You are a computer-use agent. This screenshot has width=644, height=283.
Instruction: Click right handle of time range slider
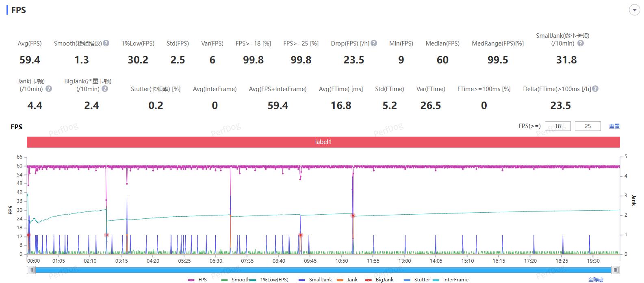click(616, 270)
